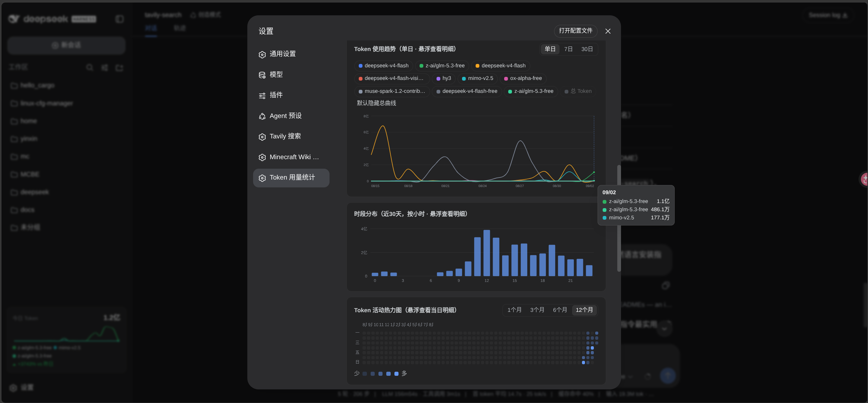Toggle glm-5.3-free chip beside 总 Token
The width and height of the screenshot is (868, 403).
(x=531, y=91)
